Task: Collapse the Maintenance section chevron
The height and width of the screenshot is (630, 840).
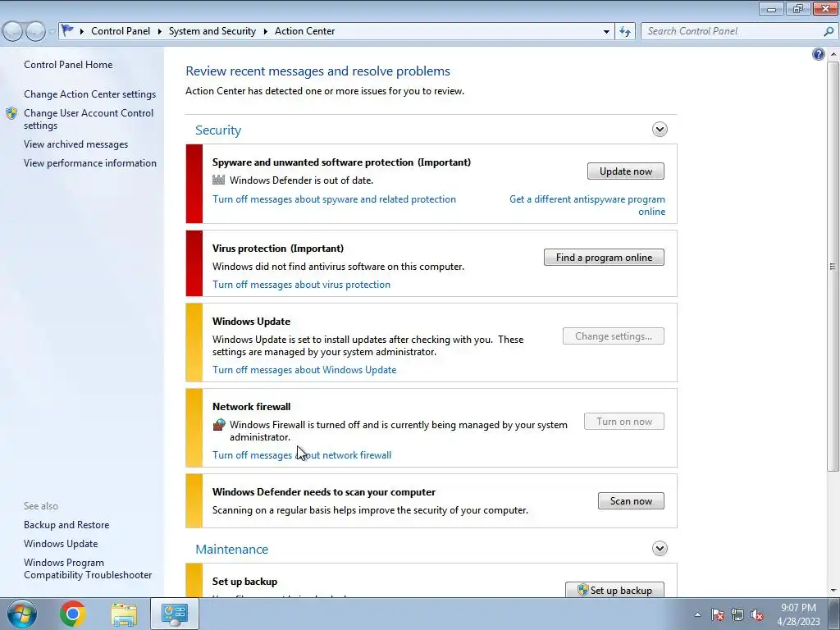Action: (660, 549)
